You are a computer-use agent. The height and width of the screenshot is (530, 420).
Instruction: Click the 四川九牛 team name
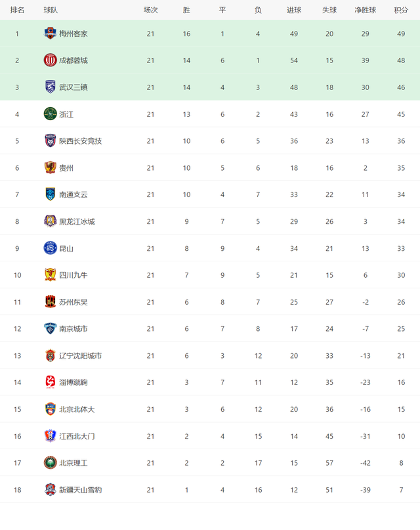click(x=73, y=275)
